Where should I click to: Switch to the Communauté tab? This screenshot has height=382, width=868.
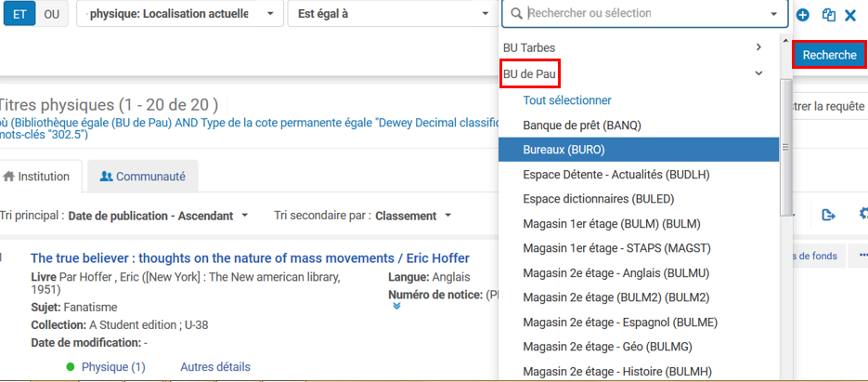[x=143, y=176]
